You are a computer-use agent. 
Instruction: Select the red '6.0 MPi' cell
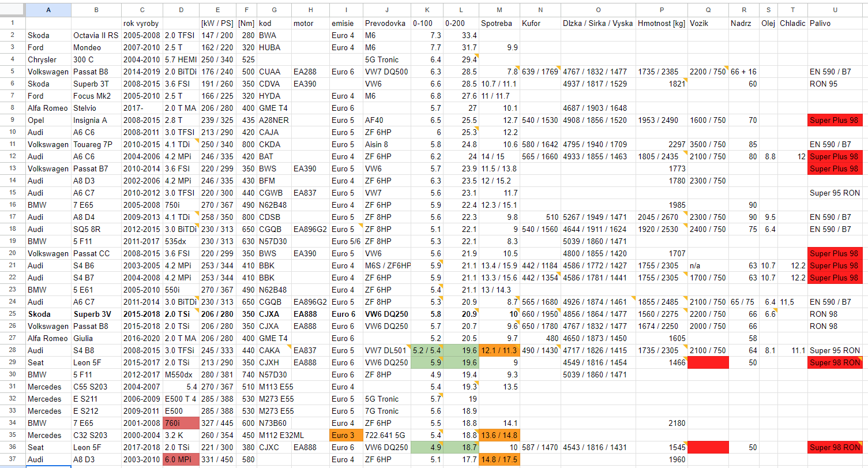click(181, 459)
